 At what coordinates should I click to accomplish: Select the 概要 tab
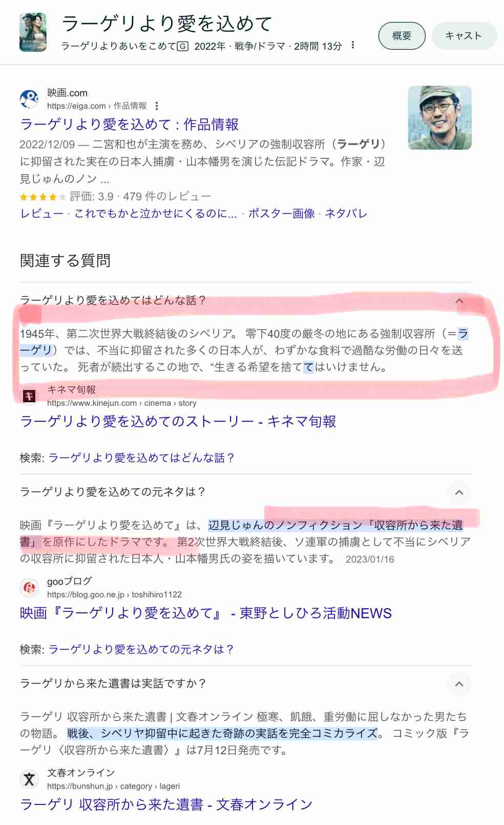[402, 36]
